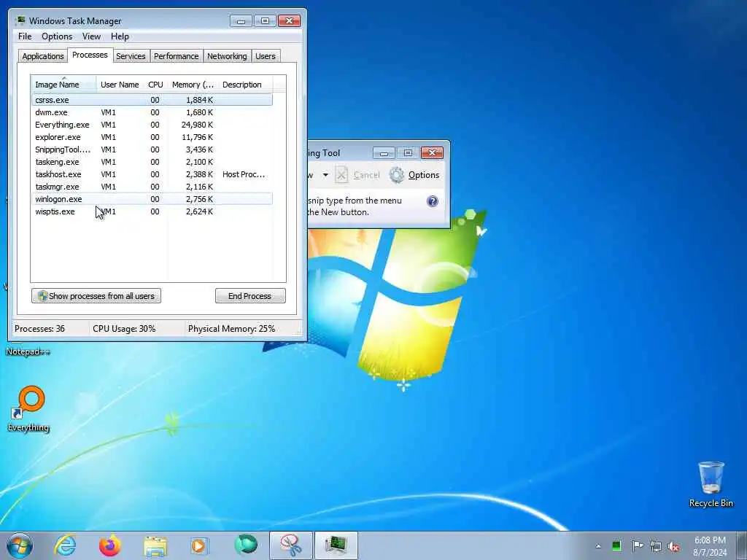Select dwm.exe process row
The image size is (747, 560).
tap(152, 112)
